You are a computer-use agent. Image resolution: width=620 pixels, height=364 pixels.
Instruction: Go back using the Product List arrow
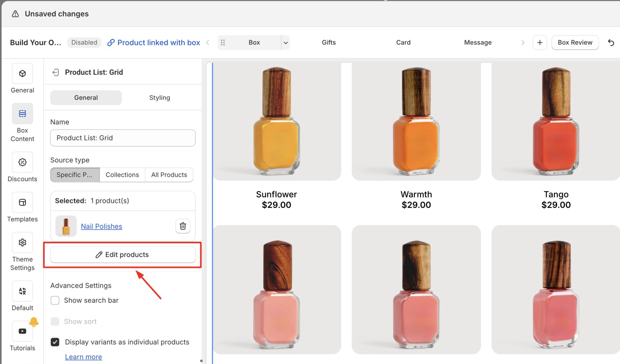click(x=55, y=72)
